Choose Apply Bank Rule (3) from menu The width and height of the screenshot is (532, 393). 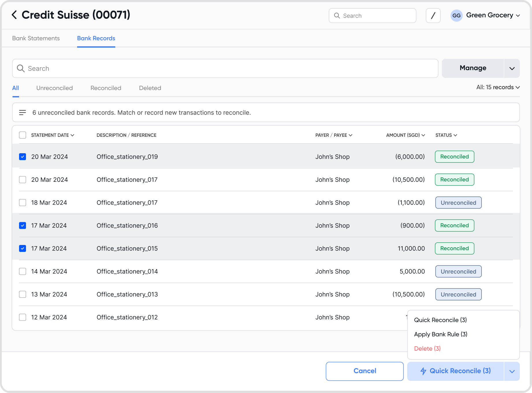point(441,334)
